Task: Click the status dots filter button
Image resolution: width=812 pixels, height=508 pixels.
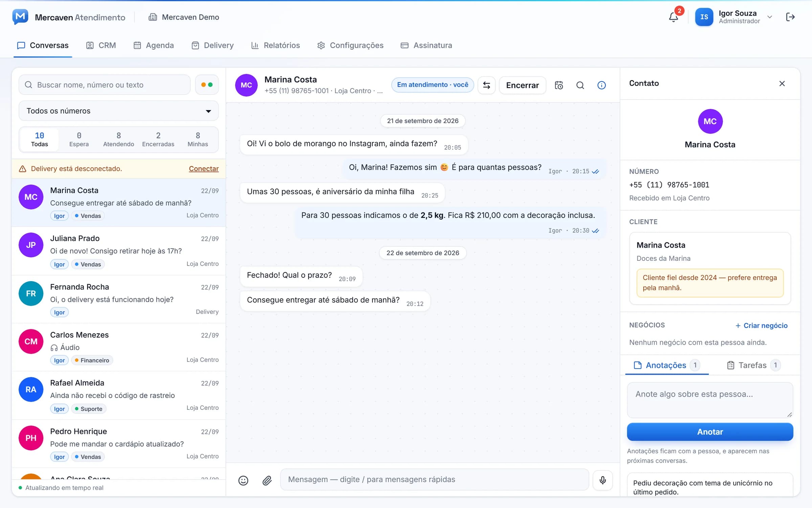Action: (x=207, y=85)
